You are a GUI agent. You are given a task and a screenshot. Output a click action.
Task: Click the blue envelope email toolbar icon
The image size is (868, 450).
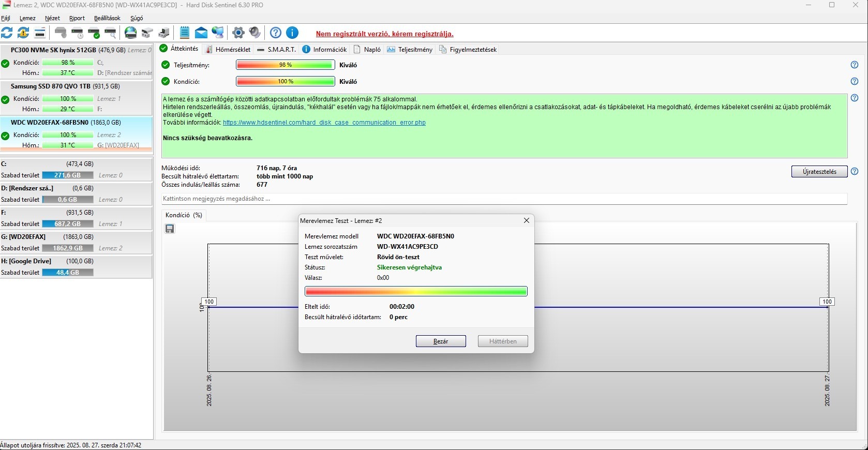tap(201, 33)
